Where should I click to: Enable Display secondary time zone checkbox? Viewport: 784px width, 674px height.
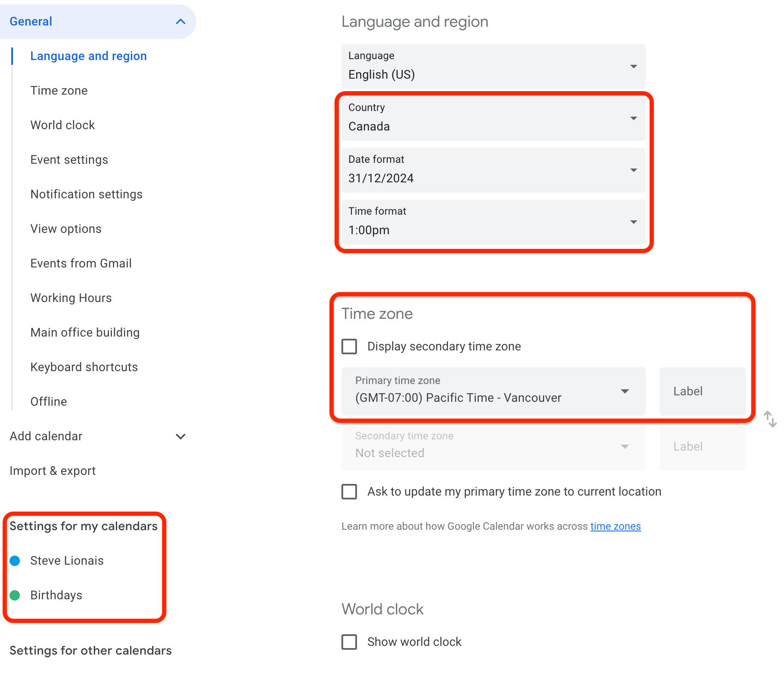[349, 347]
